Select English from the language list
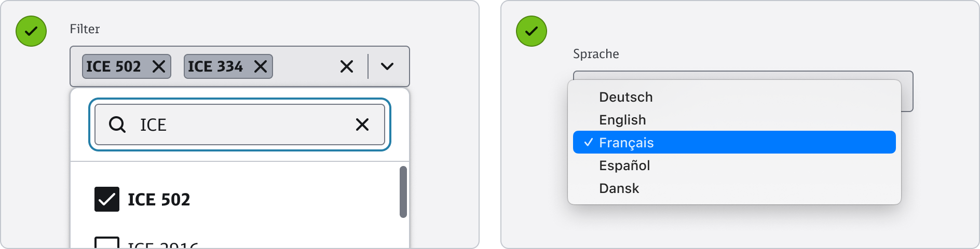Screen dimensions: 980x249 [x=622, y=120]
